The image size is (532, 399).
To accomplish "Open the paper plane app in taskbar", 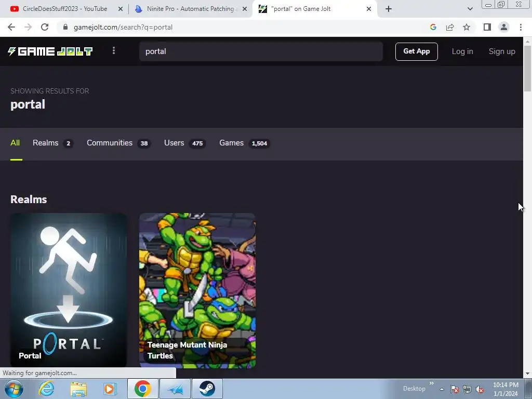I will click(175, 389).
